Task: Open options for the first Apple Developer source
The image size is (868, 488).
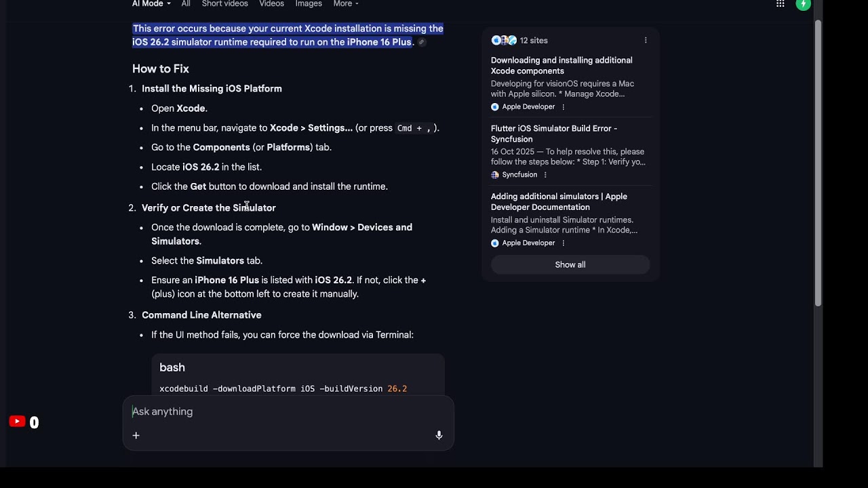Action: pos(564,107)
